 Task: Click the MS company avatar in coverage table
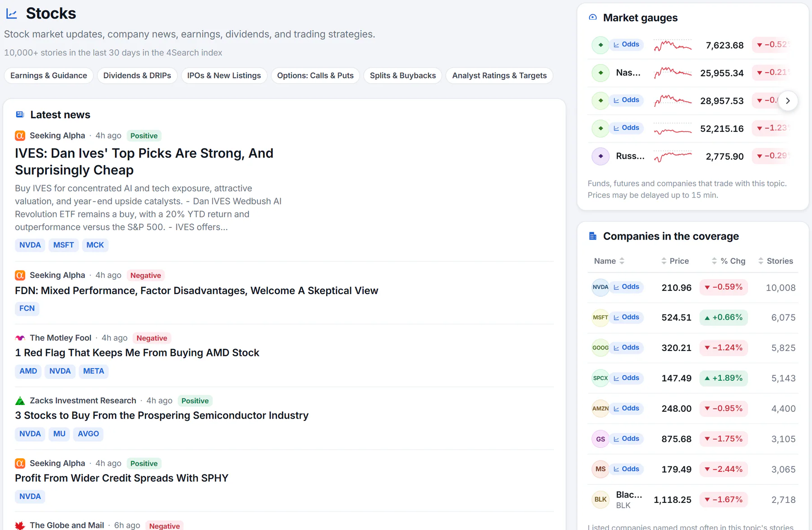tap(600, 469)
